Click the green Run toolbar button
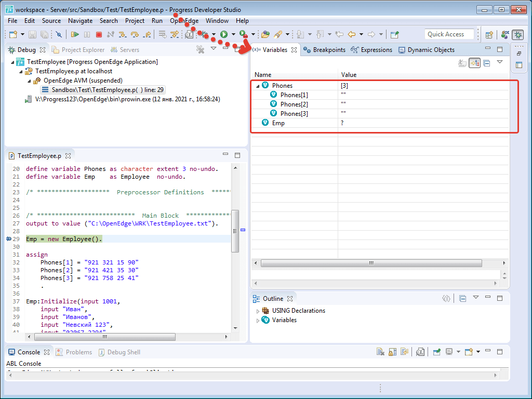The height and width of the screenshot is (399, 532). coord(223,34)
